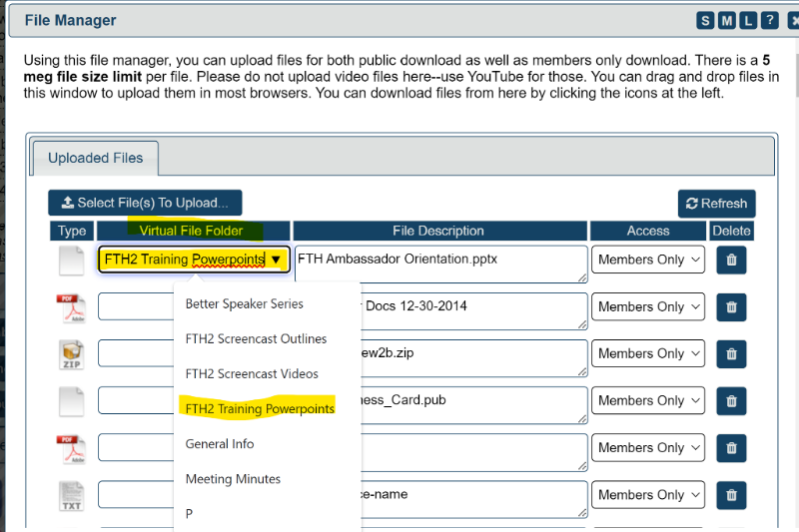Switch to the Uploaded Files tab
Viewport: 799px width, 532px height.
click(96, 158)
